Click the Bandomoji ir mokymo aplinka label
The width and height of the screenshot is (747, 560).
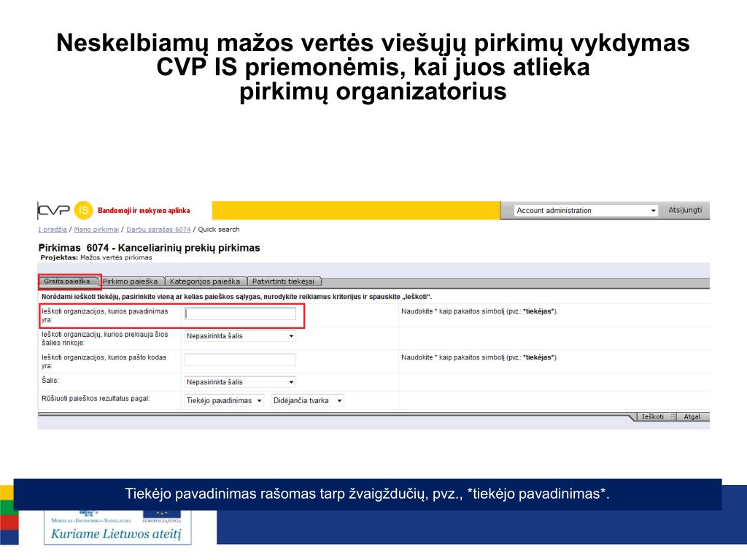click(144, 211)
